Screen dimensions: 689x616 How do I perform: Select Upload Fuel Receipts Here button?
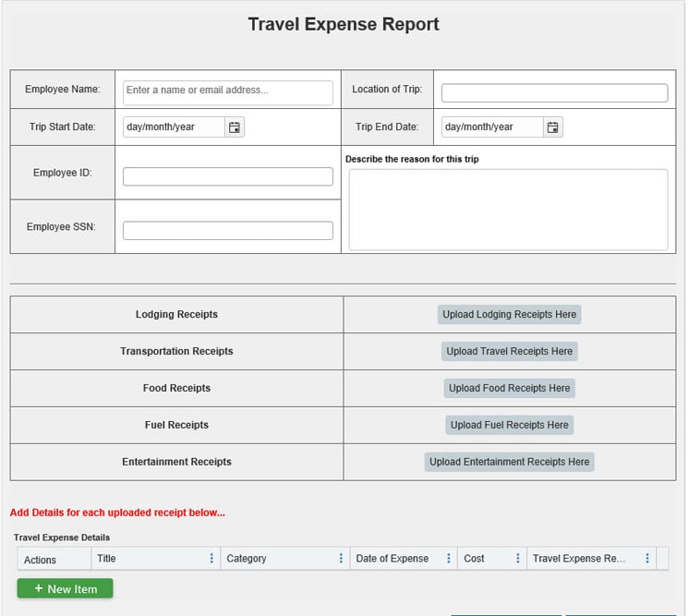[x=509, y=425]
